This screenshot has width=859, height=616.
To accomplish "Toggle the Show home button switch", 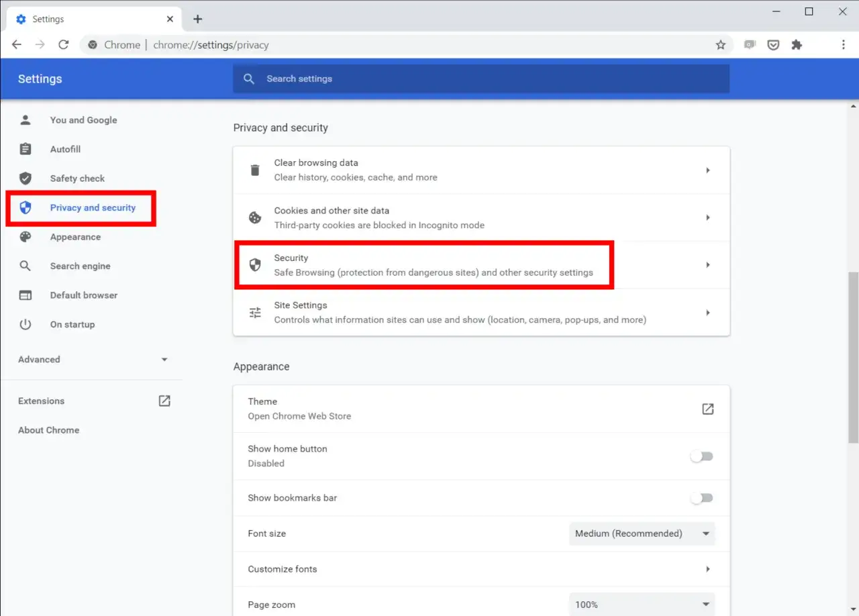I will 702,456.
